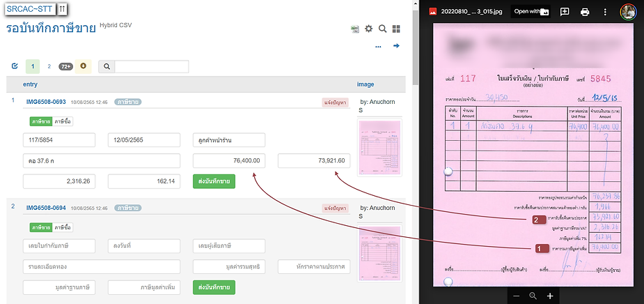The width and height of the screenshot is (644, 304).
Task: Click the blue right arrow icon
Action: point(396,46)
